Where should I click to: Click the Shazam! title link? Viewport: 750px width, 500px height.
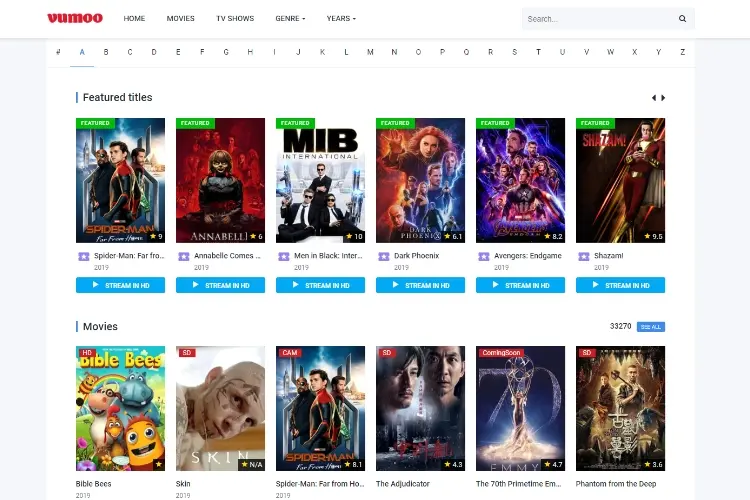(x=608, y=256)
